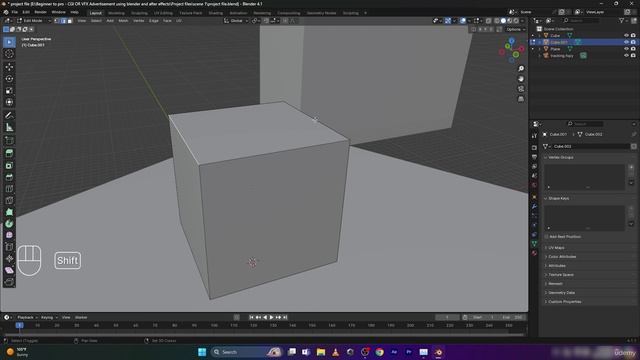
Task: Select the Scale tool
Action: click(9, 90)
